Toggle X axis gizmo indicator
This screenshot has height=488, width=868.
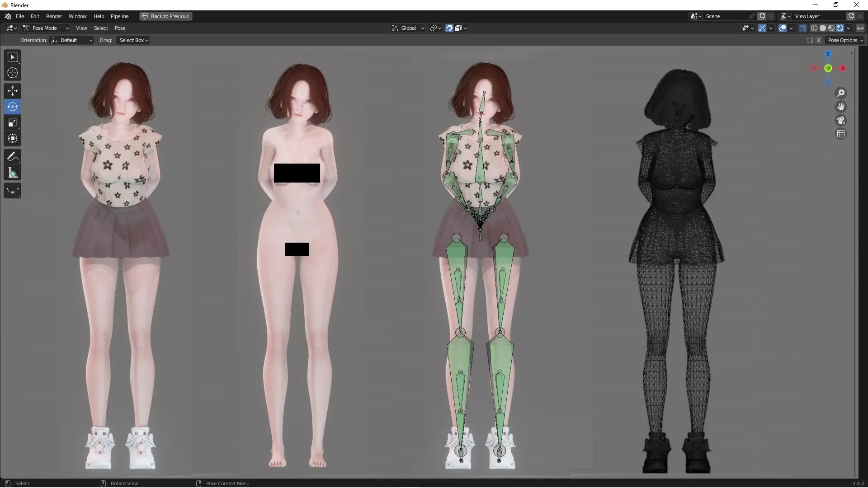pyautogui.click(x=842, y=68)
